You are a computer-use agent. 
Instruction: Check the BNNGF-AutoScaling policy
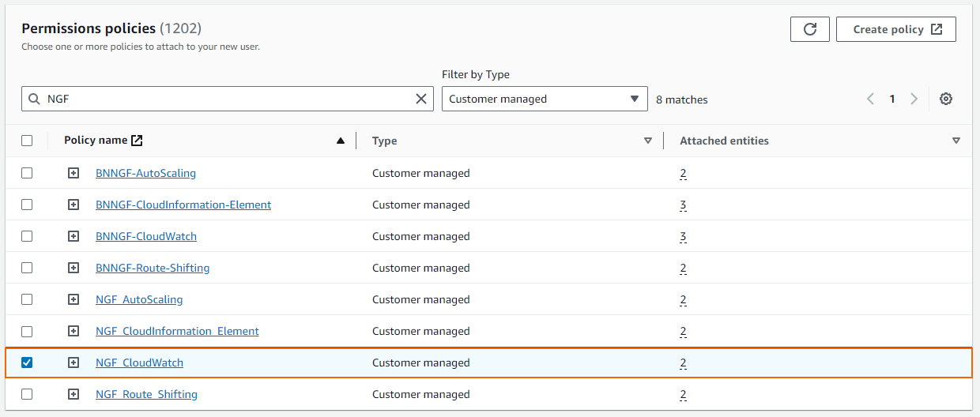(27, 173)
